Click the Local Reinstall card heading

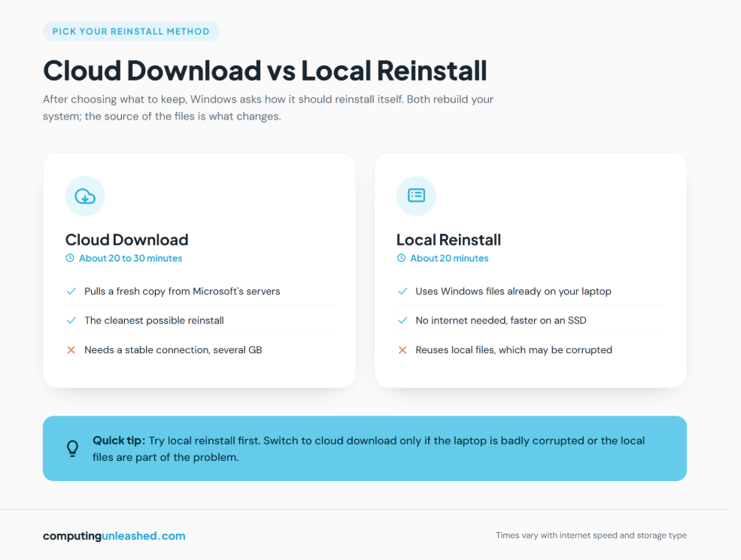[x=448, y=240]
